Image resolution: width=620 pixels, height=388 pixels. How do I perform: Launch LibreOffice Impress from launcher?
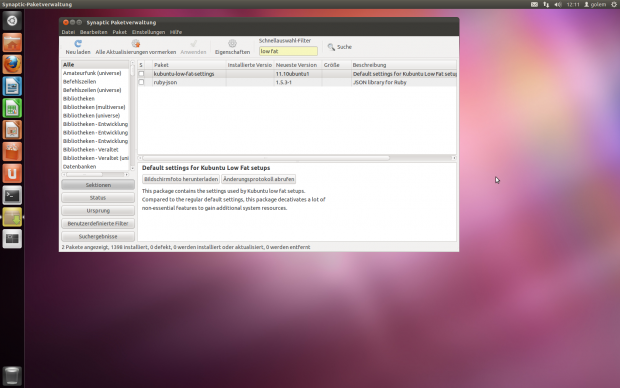[12, 130]
